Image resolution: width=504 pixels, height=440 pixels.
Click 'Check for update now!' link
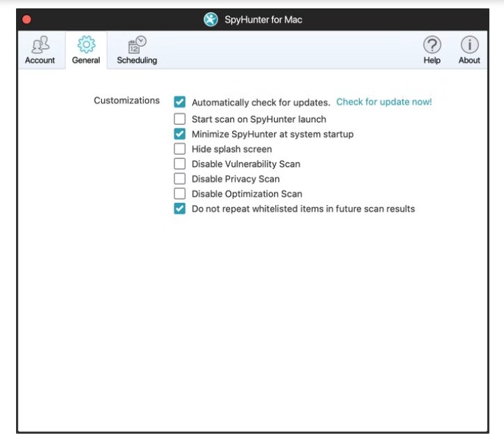tap(384, 102)
